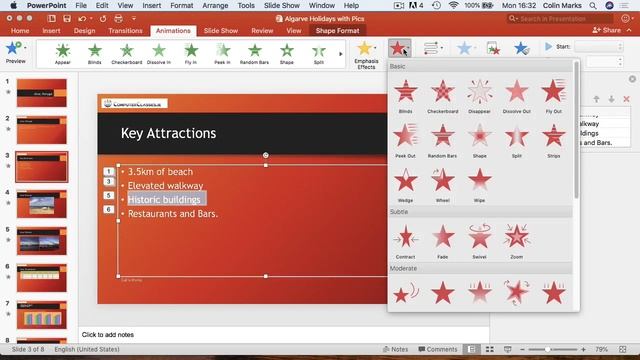Click animation order marker 5 on slide
Viewport: 640px width, 360px height.
pyautogui.click(x=109, y=195)
